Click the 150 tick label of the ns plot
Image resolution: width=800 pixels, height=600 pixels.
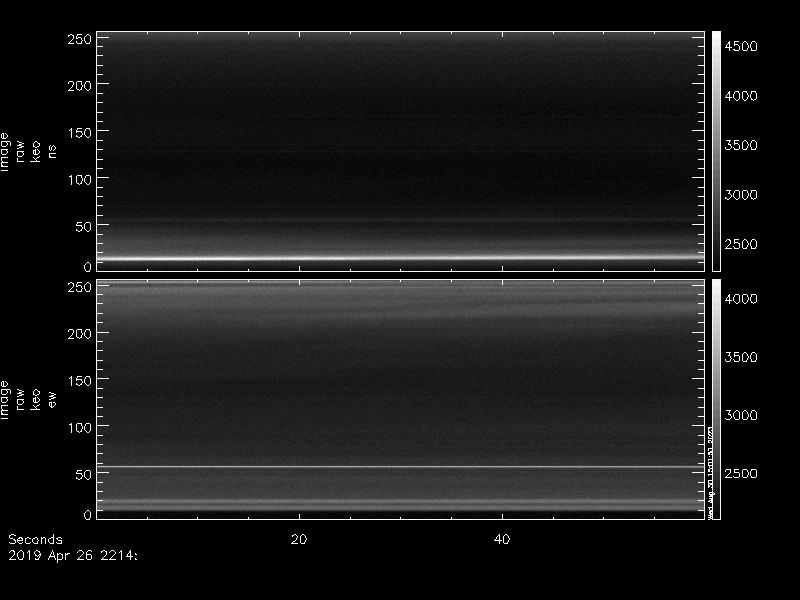80,133
